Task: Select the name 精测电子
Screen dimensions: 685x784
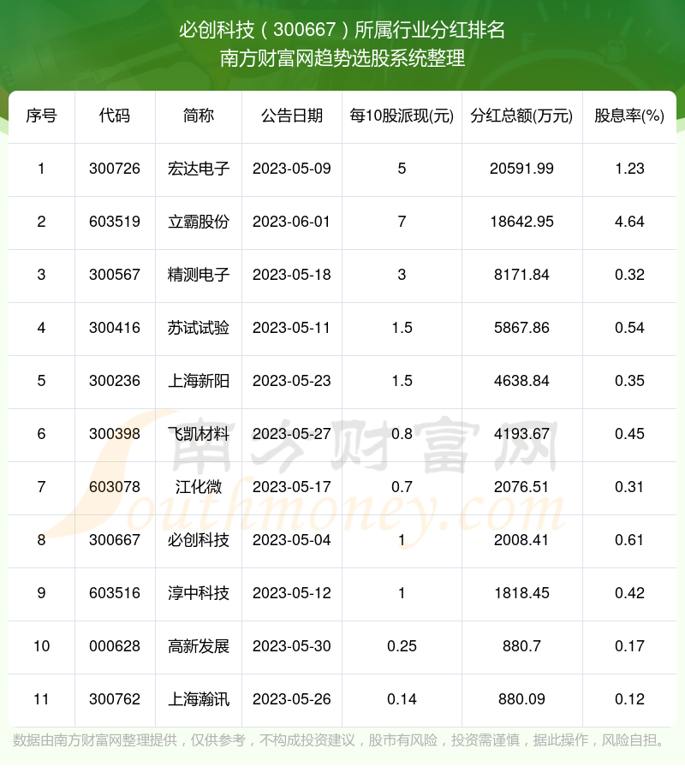Action: click(x=198, y=275)
